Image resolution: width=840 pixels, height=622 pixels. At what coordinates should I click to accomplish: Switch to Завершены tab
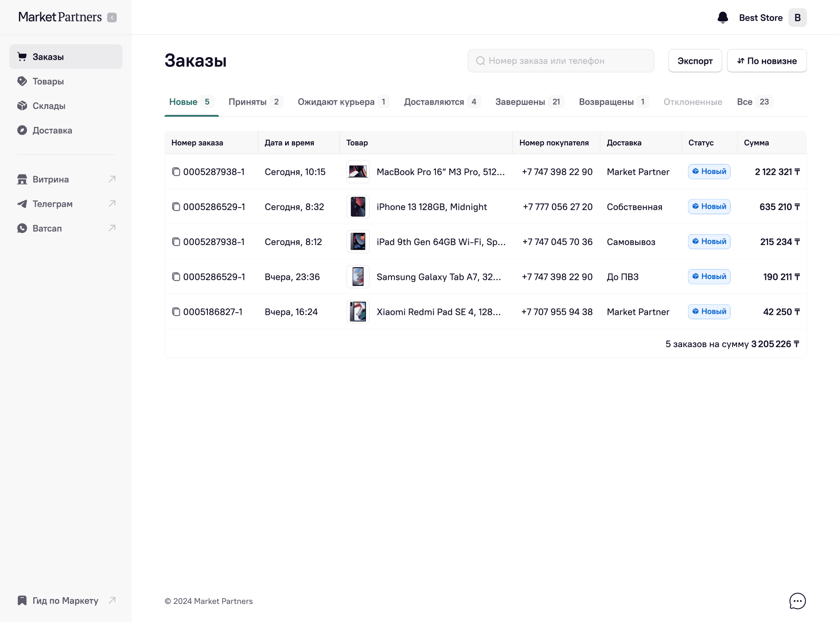(x=529, y=102)
